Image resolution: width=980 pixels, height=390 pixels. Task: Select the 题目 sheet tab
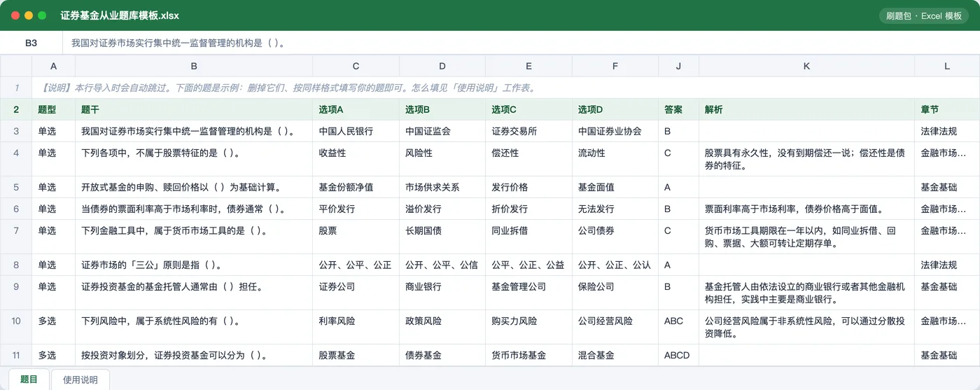pyautogui.click(x=29, y=379)
